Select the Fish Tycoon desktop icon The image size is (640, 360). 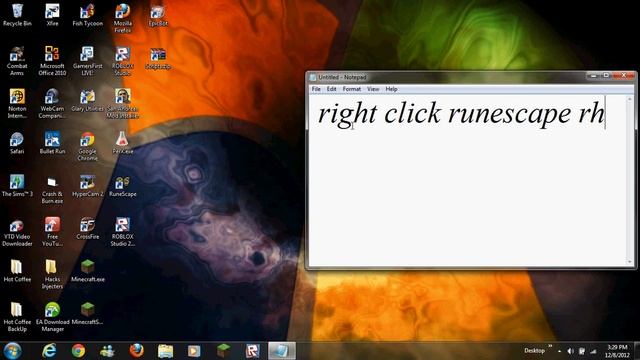coord(87,15)
